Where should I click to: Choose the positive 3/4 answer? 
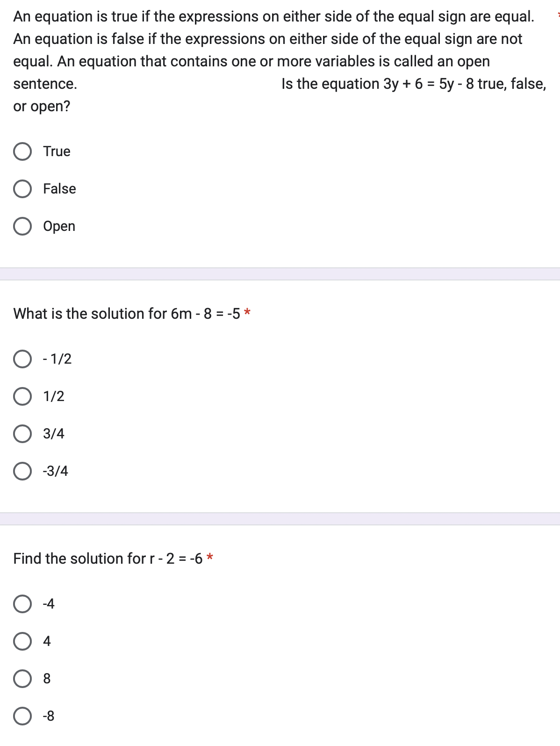point(22,434)
